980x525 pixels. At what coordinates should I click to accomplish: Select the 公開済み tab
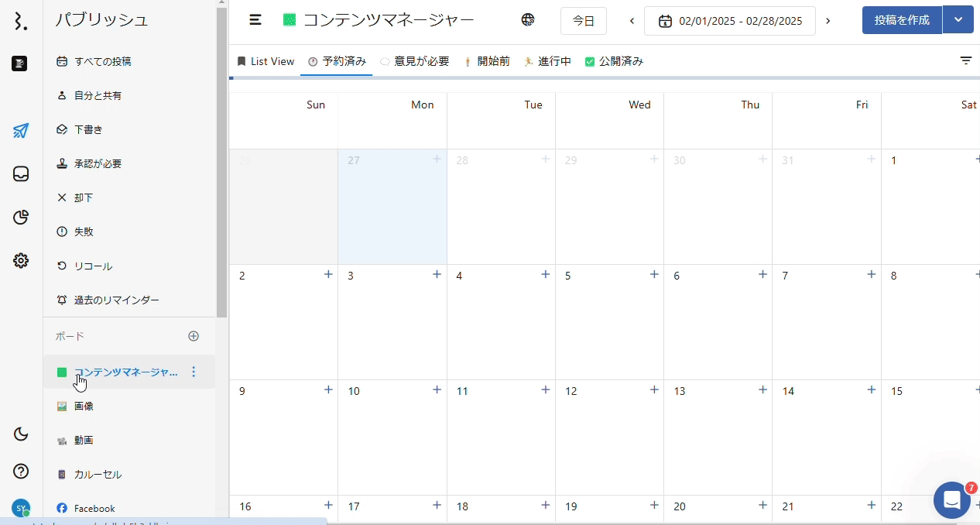[x=614, y=61]
